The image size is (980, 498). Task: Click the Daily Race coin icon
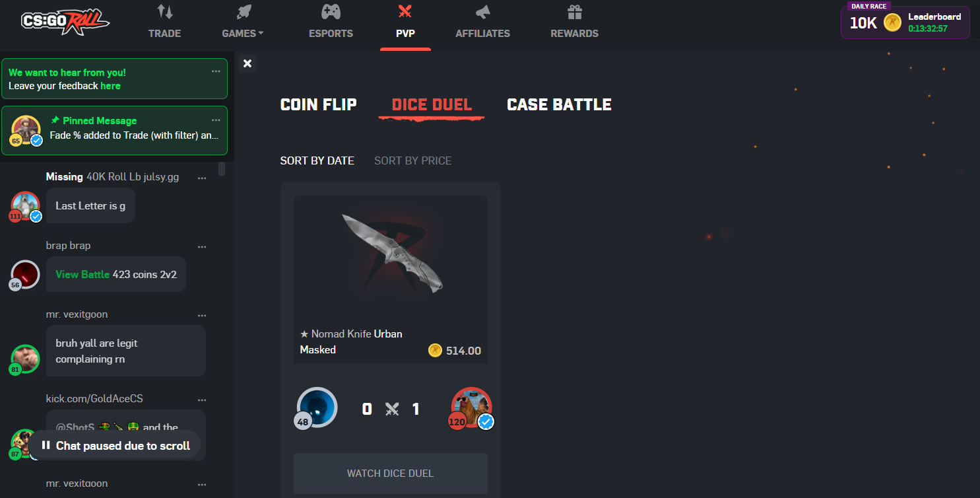click(892, 22)
